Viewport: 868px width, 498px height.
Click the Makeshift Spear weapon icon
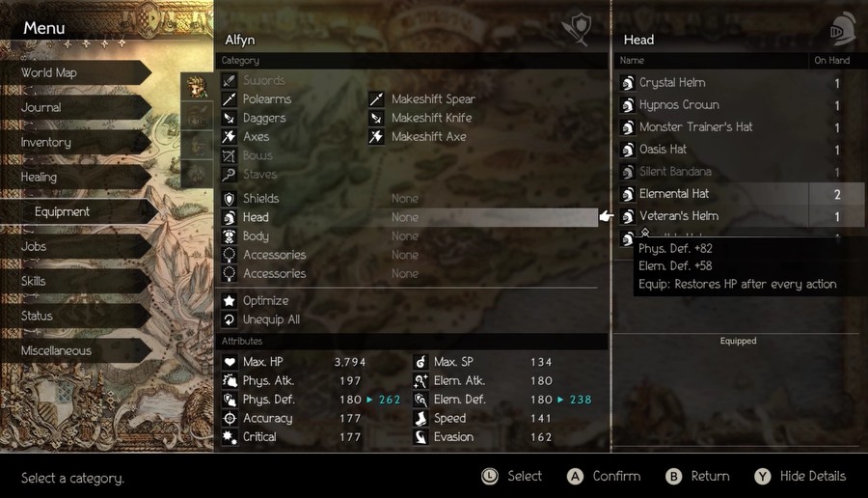tap(376, 99)
